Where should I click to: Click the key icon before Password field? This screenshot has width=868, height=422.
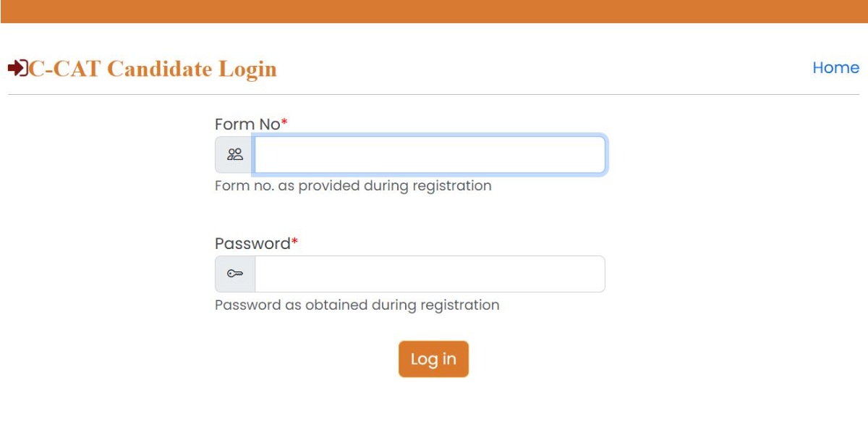tap(235, 274)
